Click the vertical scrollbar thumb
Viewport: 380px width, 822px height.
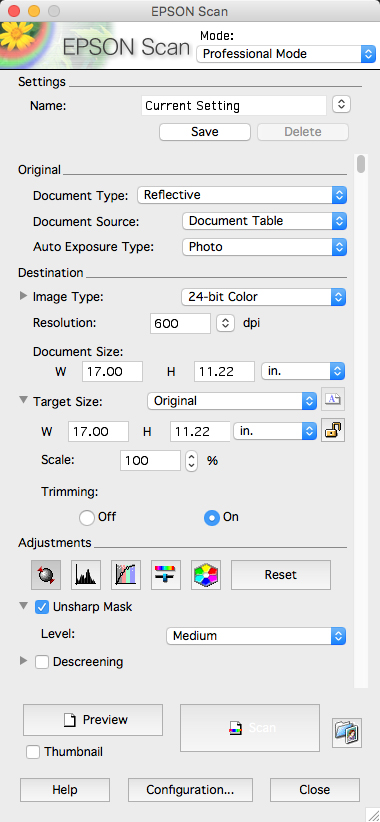click(361, 164)
